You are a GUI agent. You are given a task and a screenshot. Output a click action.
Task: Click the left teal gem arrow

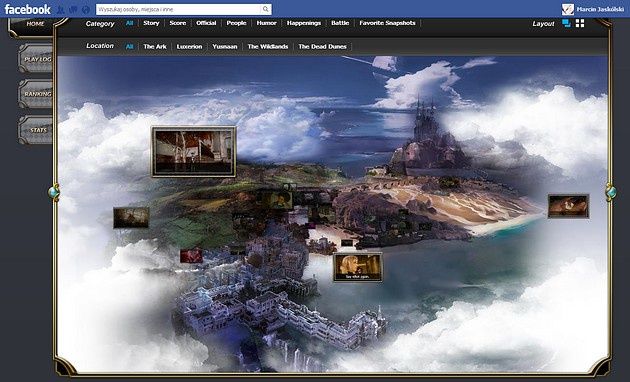(x=53, y=192)
